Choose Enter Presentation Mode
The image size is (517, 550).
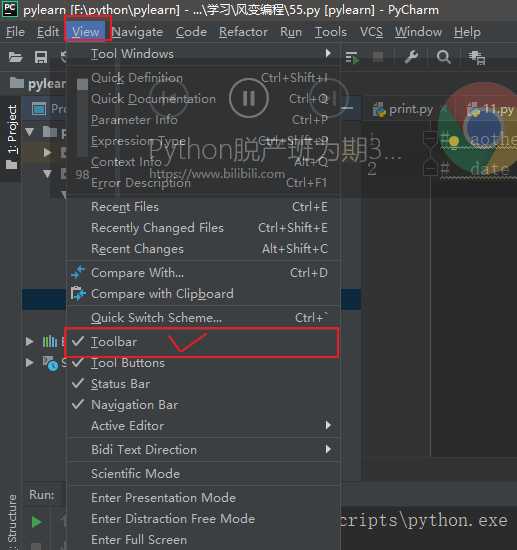point(202,497)
